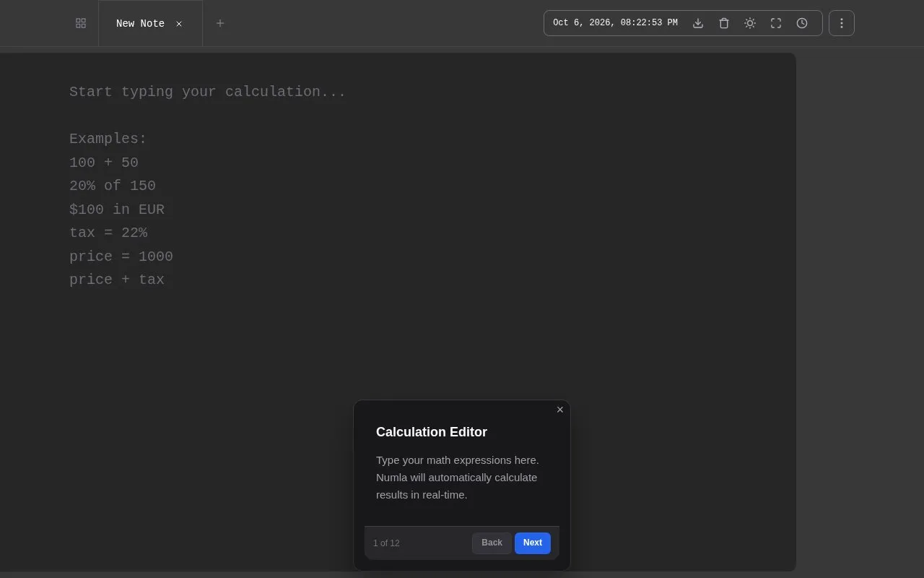Click Back in the tour popup
This screenshot has height=578, width=924.
pyautogui.click(x=492, y=543)
